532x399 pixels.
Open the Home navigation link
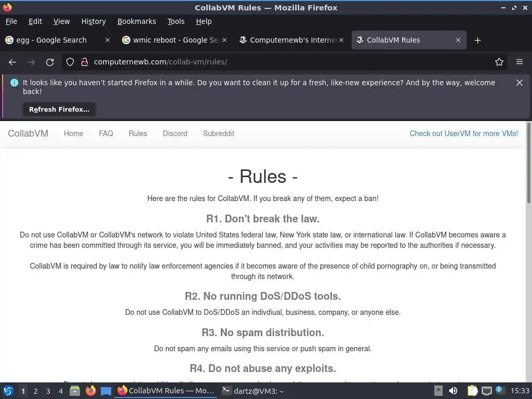click(73, 134)
